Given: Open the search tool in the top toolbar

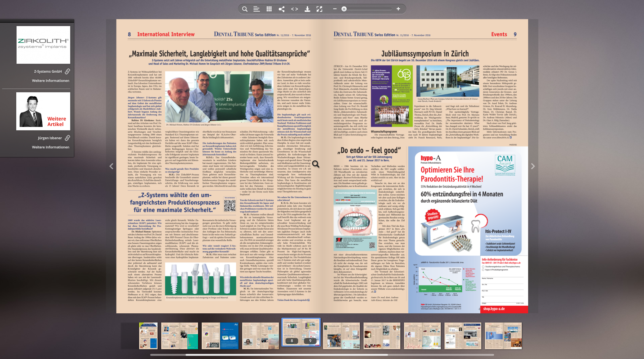Looking at the screenshot, I should click(x=245, y=9).
